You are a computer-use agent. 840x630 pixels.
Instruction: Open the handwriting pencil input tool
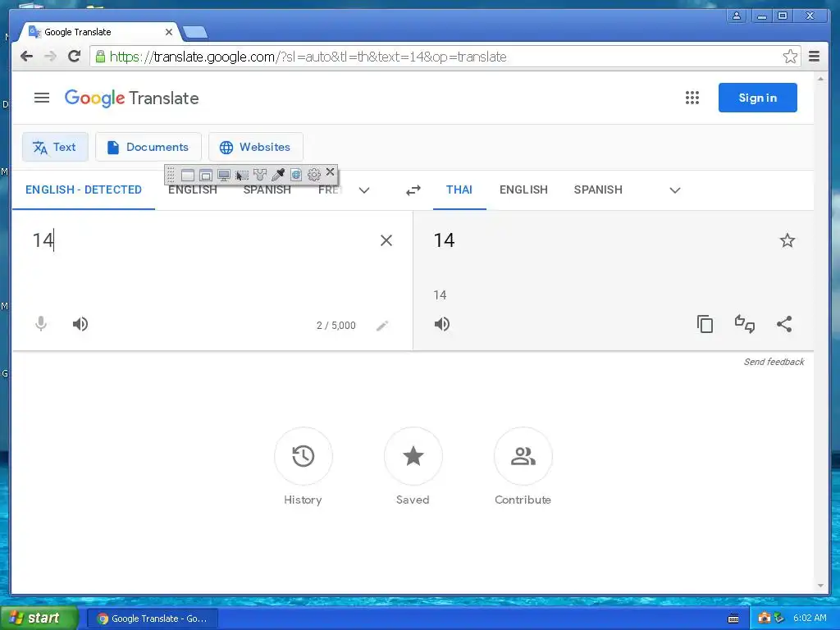[x=382, y=326]
